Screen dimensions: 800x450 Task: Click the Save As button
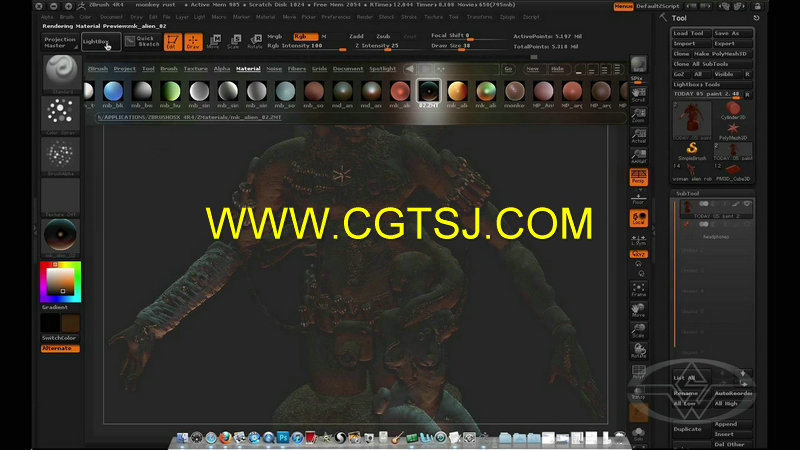click(732, 33)
